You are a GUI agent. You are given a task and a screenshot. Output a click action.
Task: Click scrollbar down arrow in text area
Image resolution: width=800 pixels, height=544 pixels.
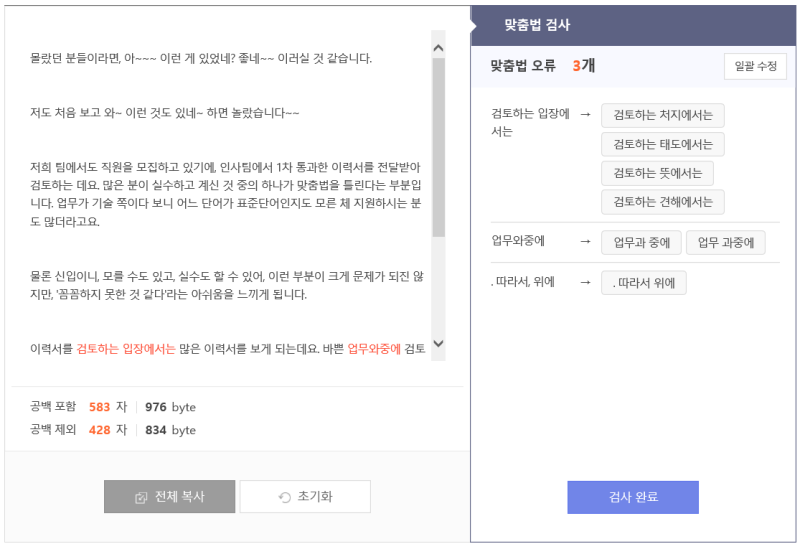coord(438,343)
